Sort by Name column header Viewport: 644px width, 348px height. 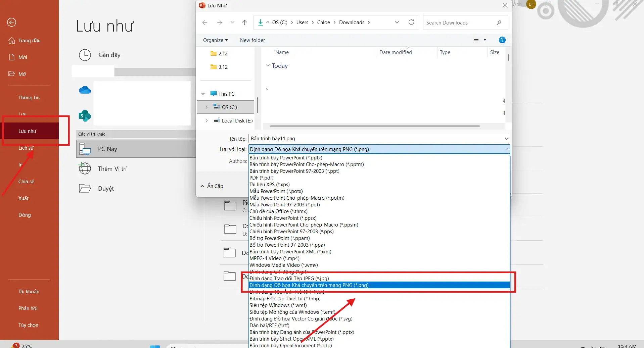[x=282, y=52]
